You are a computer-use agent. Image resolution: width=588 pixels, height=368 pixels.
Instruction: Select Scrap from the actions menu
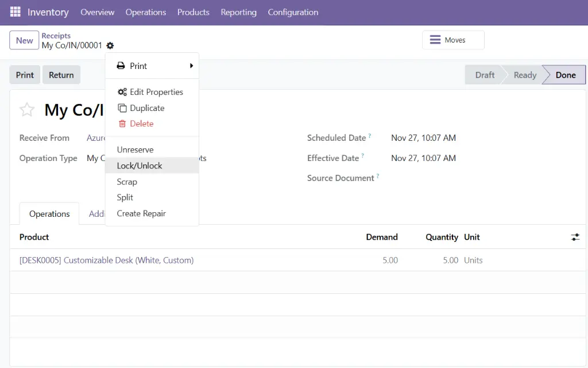point(127,182)
